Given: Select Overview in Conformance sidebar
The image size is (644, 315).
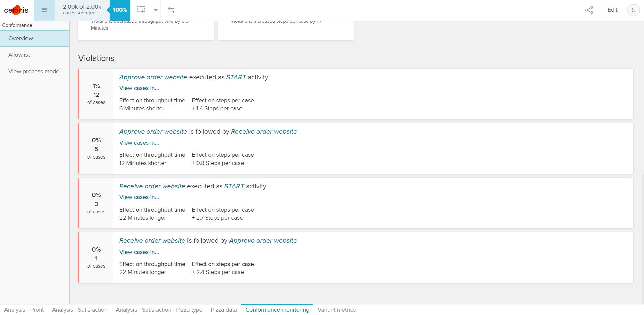Looking at the screenshot, I should click(35, 38).
